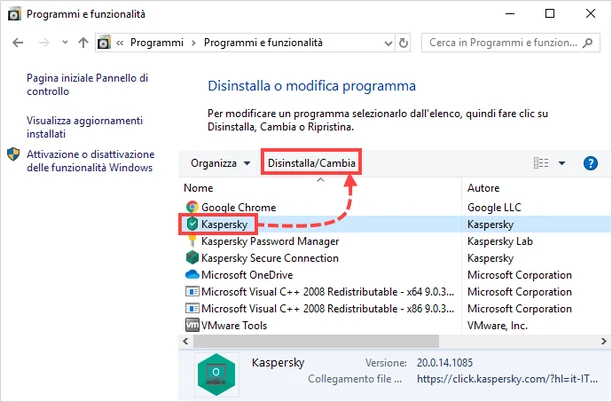Go forward with the forward arrow
612x402 pixels.
tap(44, 43)
